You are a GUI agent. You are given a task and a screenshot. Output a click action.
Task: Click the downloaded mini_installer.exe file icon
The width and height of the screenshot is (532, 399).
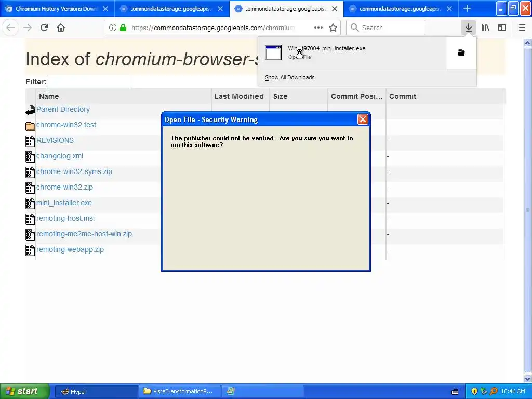pos(273,52)
